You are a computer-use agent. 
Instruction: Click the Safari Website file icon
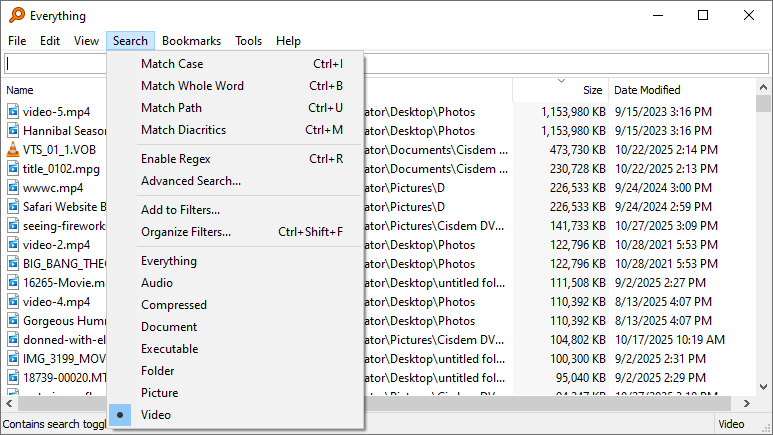pos(13,207)
